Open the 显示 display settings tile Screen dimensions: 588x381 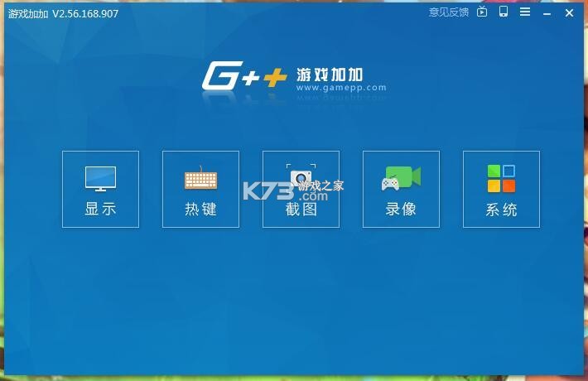click(x=100, y=190)
